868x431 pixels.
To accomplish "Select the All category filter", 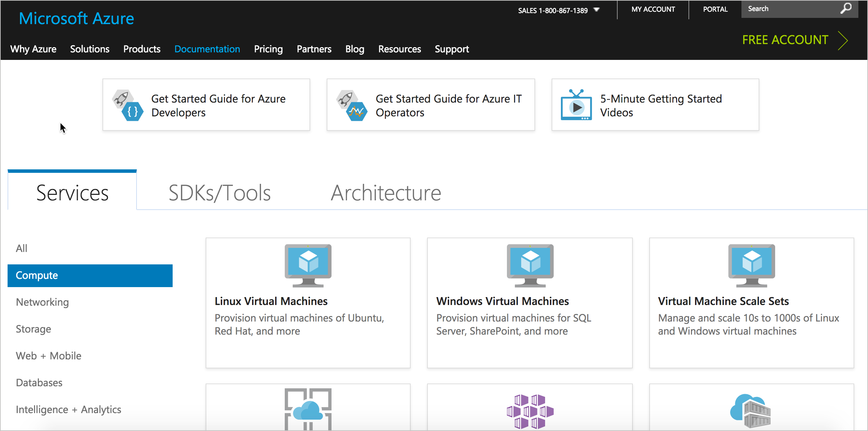I will 21,248.
